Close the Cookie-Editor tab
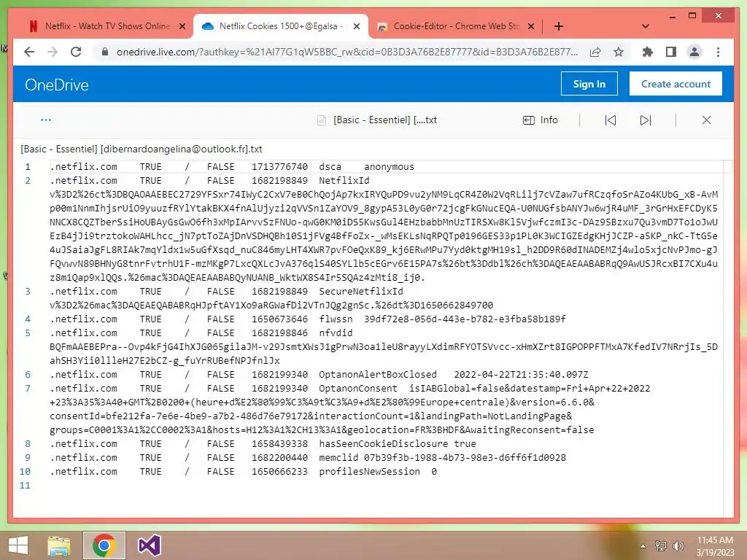This screenshot has height=560, width=747. pos(531,26)
